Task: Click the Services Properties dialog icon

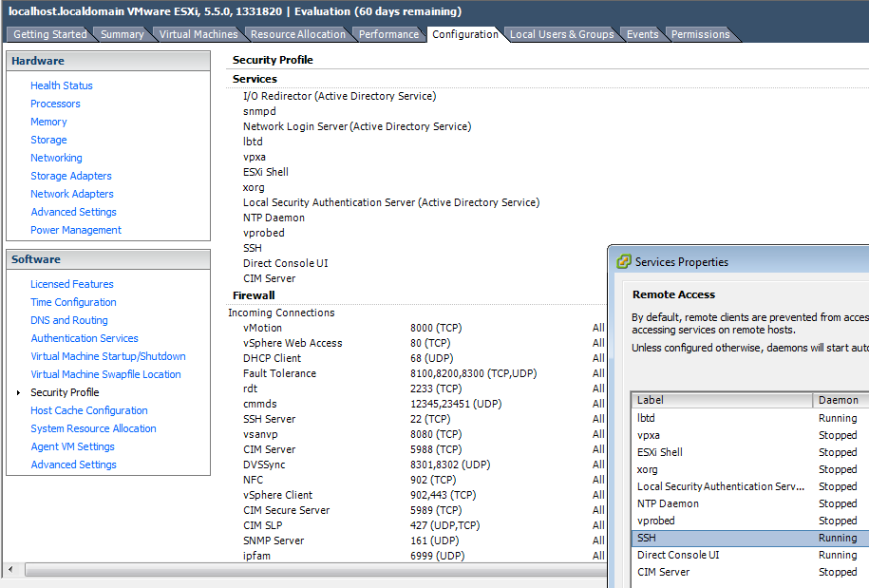Action: pyautogui.click(x=624, y=261)
